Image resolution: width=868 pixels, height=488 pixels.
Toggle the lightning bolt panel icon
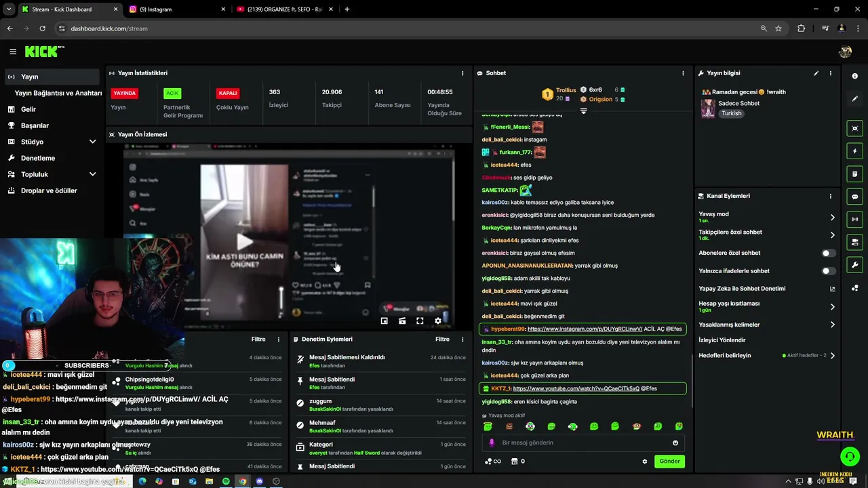click(x=854, y=151)
